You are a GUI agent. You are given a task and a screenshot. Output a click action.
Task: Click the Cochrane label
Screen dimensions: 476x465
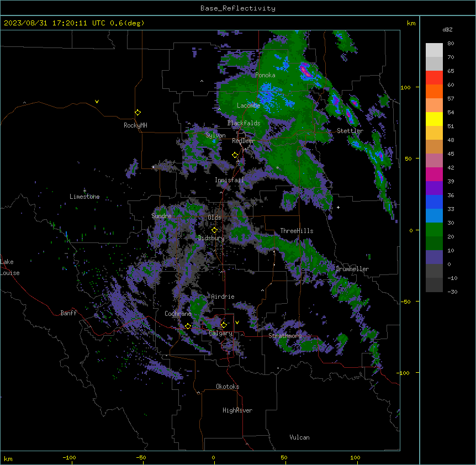coord(178,314)
